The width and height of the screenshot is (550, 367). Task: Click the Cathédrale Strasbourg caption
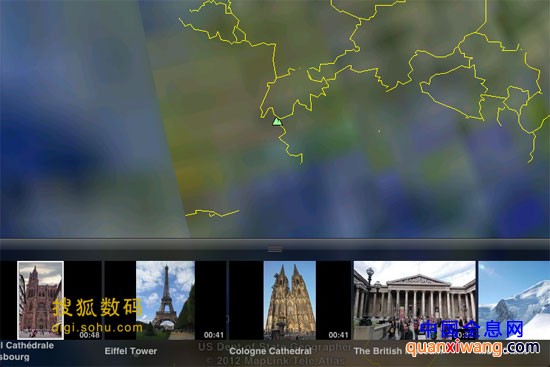27,351
